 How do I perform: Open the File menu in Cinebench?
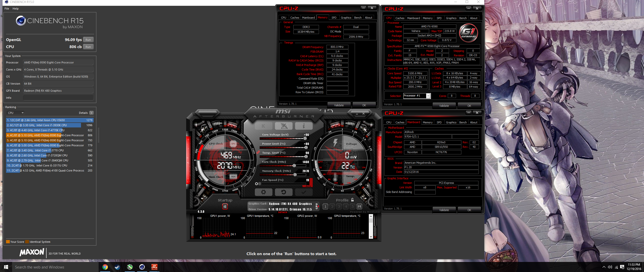coord(7,9)
